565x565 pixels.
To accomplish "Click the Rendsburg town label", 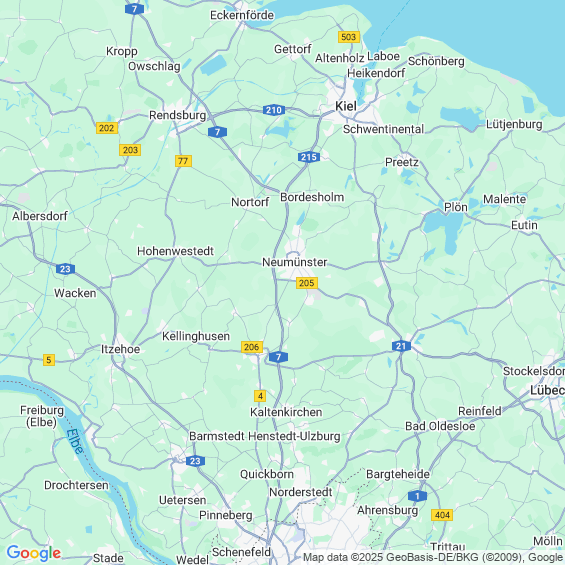I will (x=178, y=115).
